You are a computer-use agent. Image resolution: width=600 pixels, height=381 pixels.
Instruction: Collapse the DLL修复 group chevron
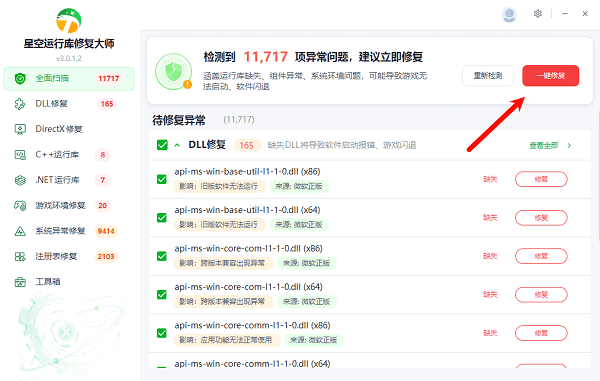177,145
